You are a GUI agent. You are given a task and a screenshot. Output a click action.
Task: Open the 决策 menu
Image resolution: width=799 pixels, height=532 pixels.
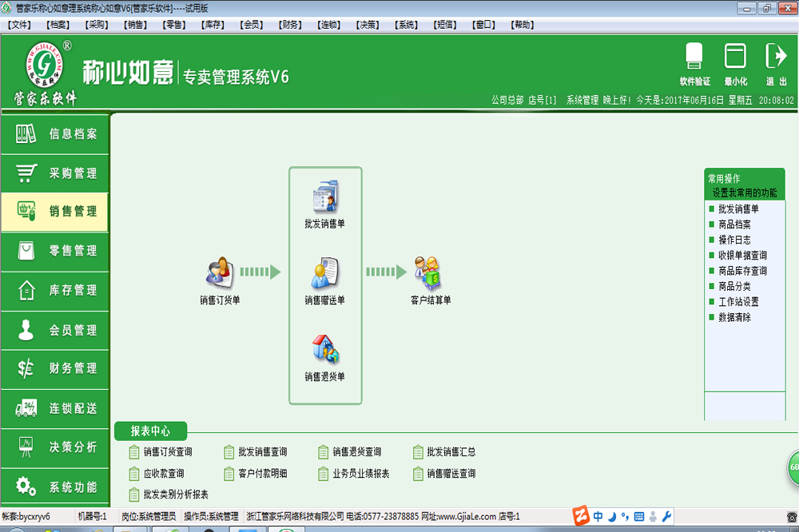pyautogui.click(x=368, y=25)
